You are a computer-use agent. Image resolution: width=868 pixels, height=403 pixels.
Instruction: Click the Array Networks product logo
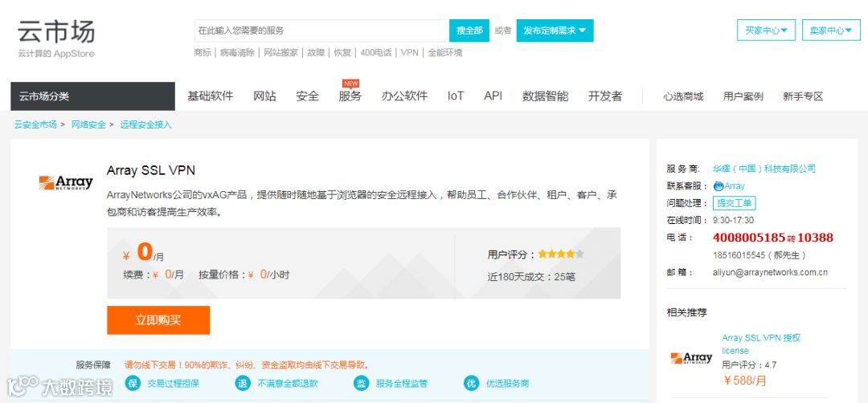point(66,182)
